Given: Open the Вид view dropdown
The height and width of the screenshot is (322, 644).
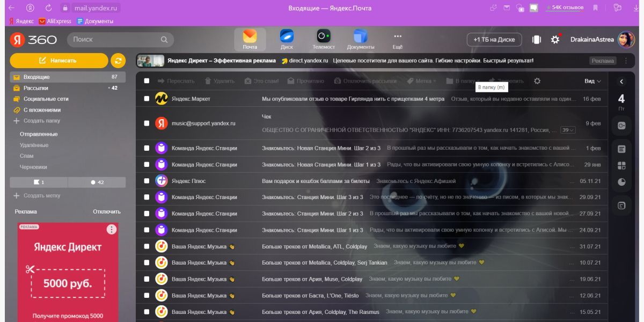Looking at the screenshot, I should (x=592, y=81).
